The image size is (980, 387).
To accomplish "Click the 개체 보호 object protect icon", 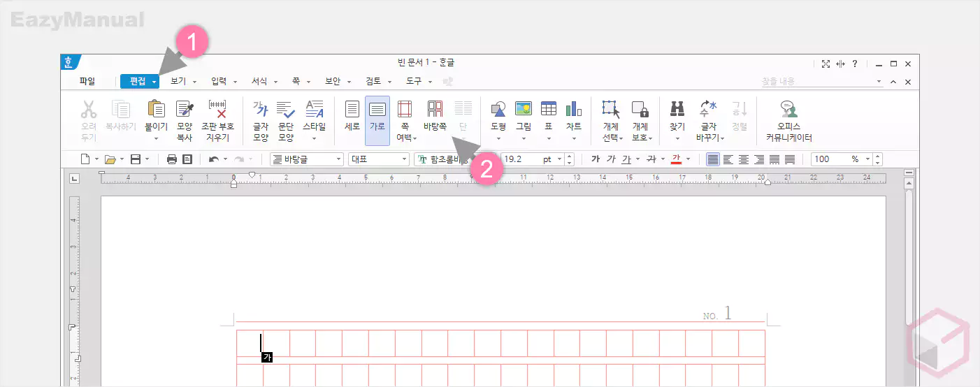I will (640, 109).
